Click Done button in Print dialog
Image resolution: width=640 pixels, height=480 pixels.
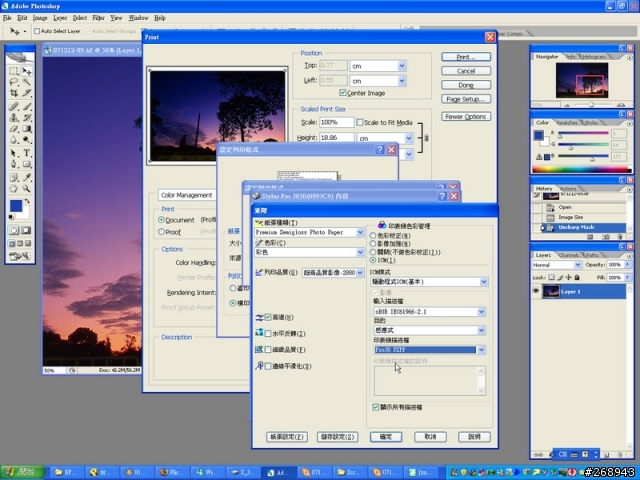[x=466, y=85]
